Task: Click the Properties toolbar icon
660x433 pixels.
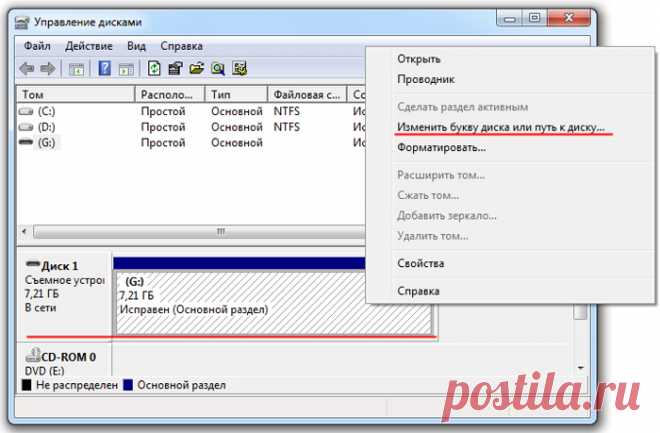Action: point(175,68)
